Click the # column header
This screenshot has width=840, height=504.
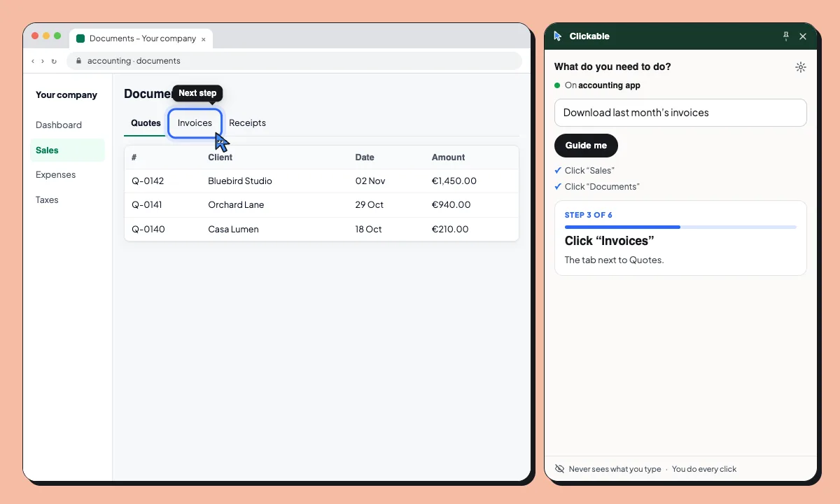[134, 157]
